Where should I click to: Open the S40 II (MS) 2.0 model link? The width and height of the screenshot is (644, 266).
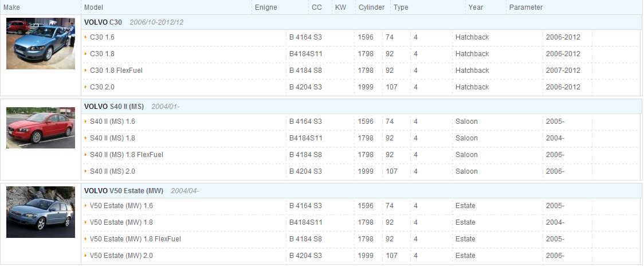(112, 171)
